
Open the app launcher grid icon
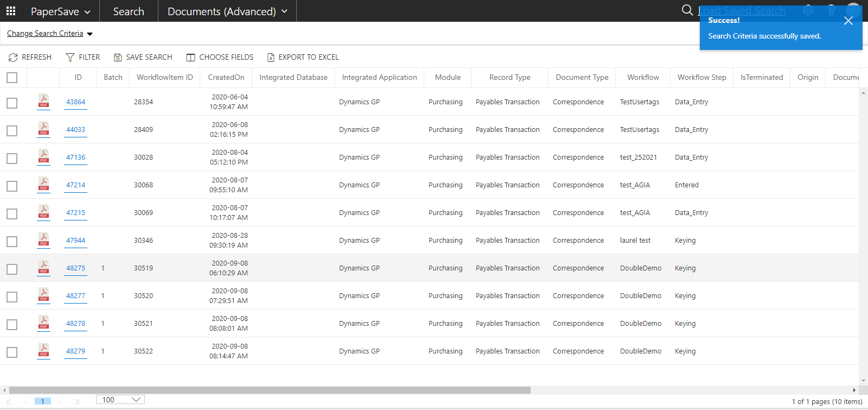11,11
